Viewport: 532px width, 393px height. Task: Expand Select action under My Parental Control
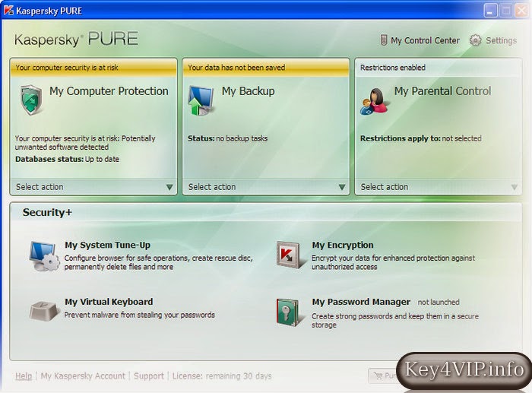pos(439,187)
